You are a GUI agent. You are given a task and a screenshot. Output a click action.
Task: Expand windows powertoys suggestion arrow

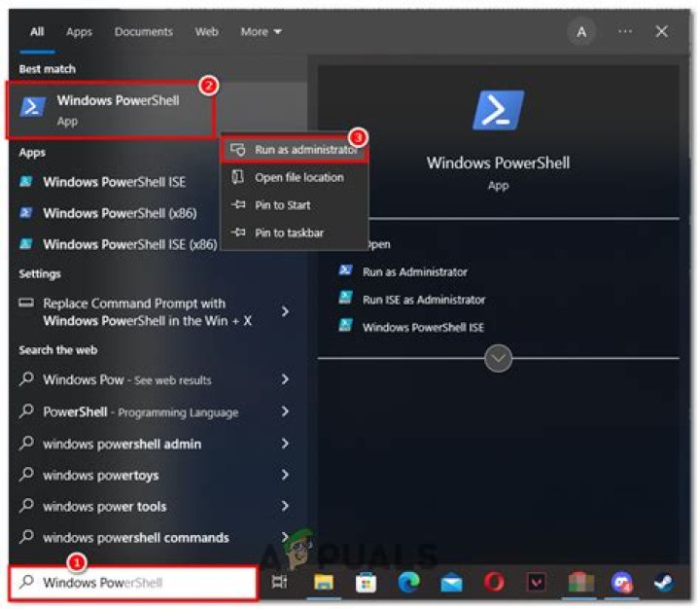coord(285,475)
